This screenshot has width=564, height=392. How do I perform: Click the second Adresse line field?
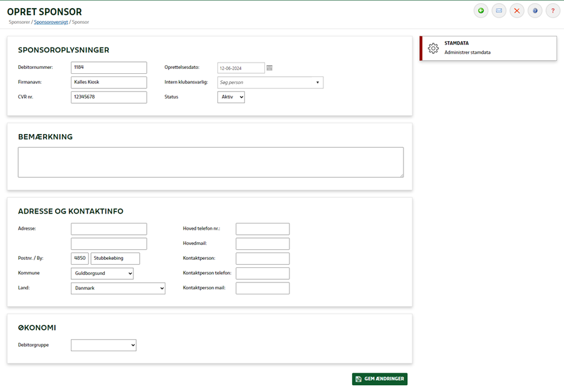108,244
